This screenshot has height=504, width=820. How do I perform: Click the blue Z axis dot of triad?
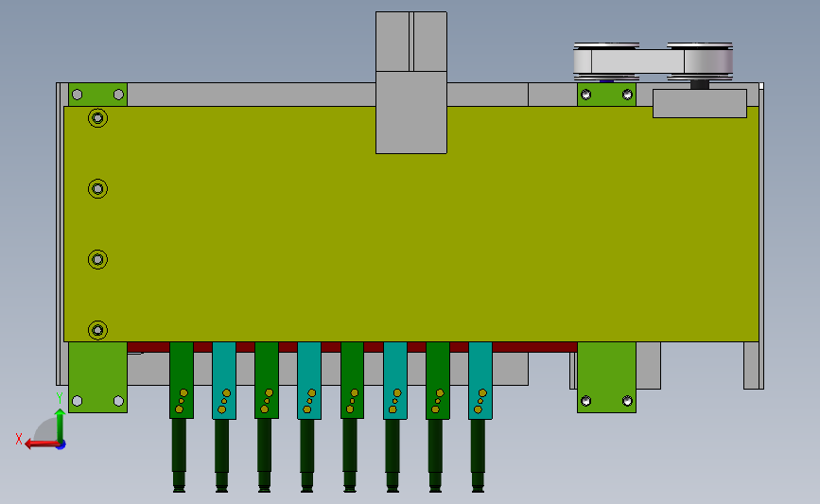pos(61,445)
